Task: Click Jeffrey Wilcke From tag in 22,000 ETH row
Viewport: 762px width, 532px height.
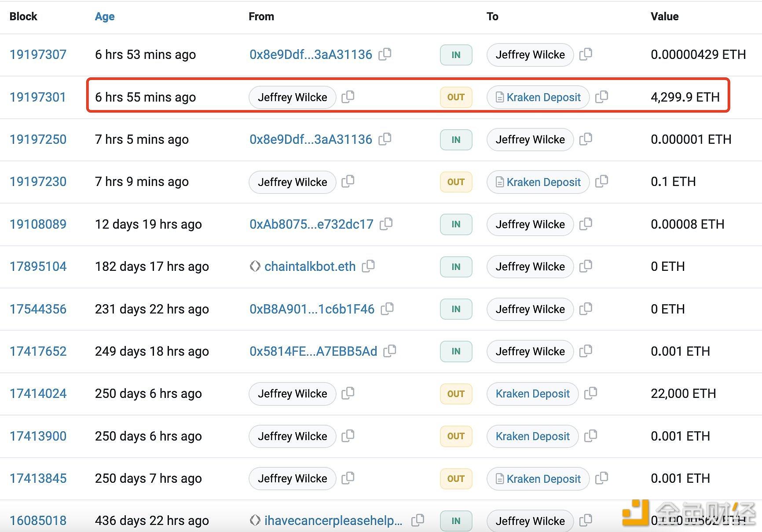Action: (x=293, y=394)
